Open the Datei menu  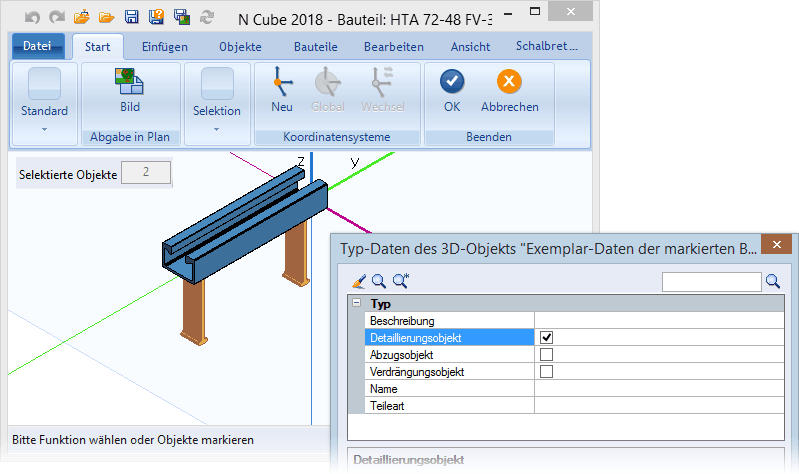click(x=37, y=46)
